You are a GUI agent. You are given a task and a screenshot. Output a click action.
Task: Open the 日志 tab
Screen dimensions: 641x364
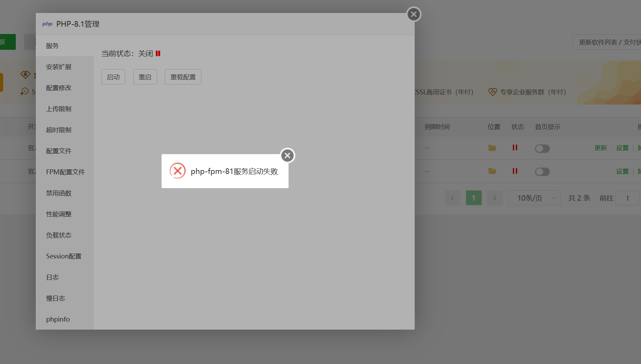(x=65, y=277)
